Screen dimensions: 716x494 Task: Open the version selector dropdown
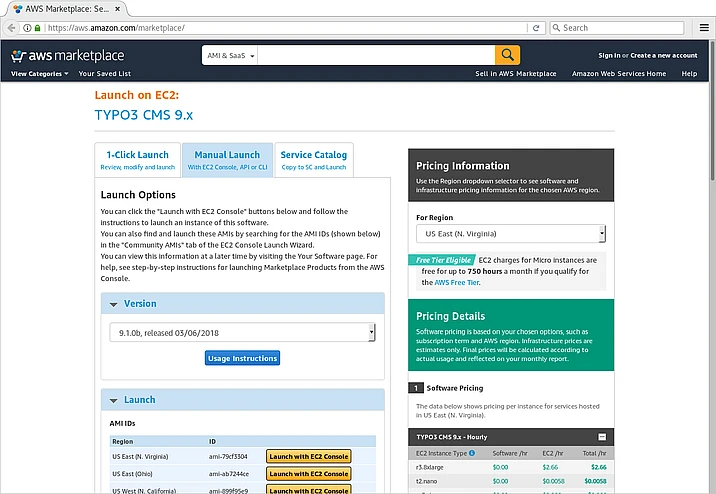(x=242, y=332)
